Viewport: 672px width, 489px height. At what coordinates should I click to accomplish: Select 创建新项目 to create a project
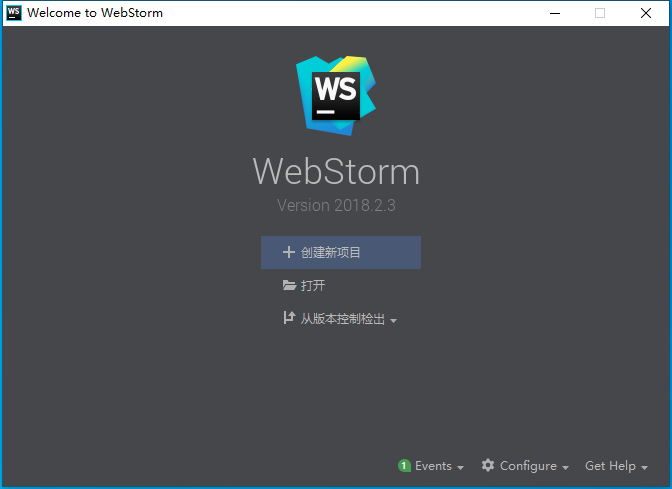341,252
